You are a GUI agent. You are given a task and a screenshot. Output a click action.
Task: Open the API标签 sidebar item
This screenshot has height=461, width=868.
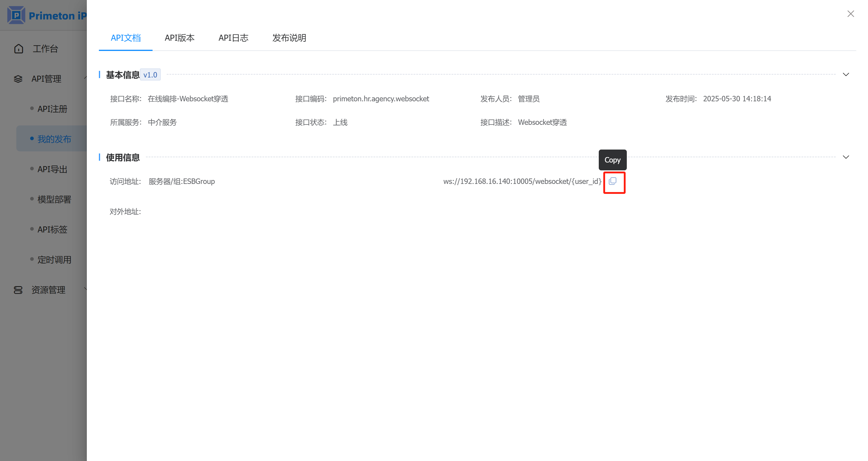(52, 229)
